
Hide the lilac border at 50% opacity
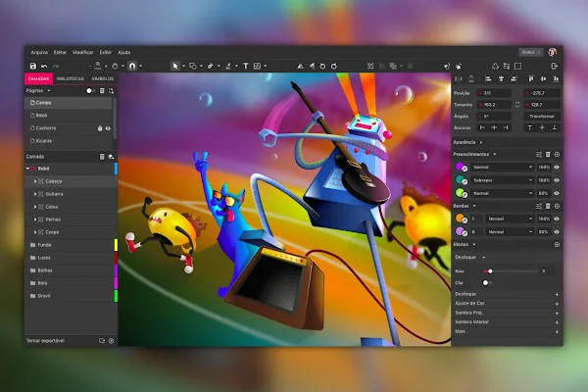click(x=557, y=232)
